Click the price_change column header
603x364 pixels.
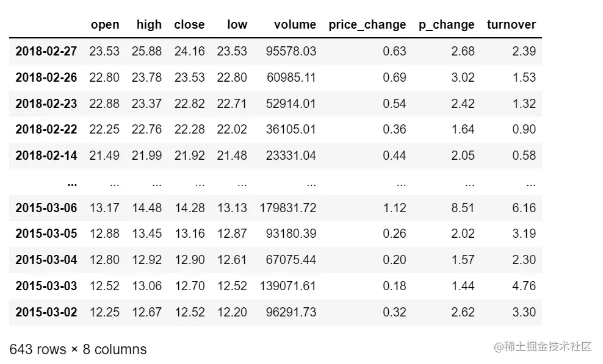[367, 24]
